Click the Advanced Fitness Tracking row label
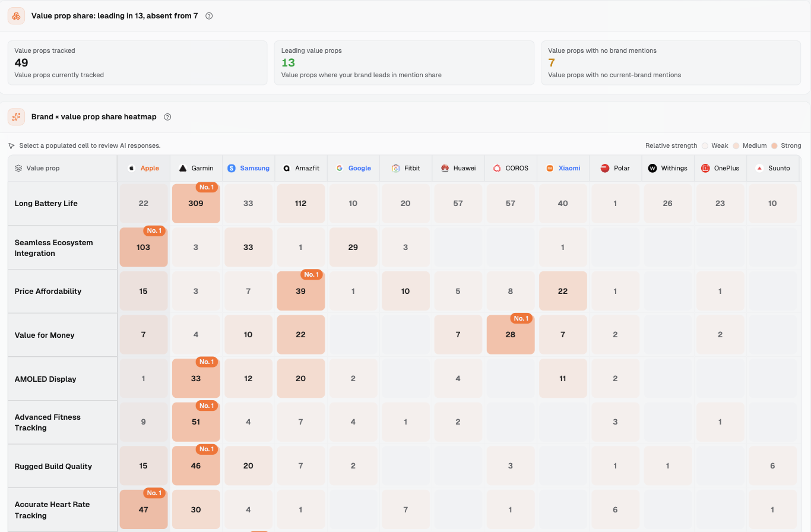 (47, 422)
